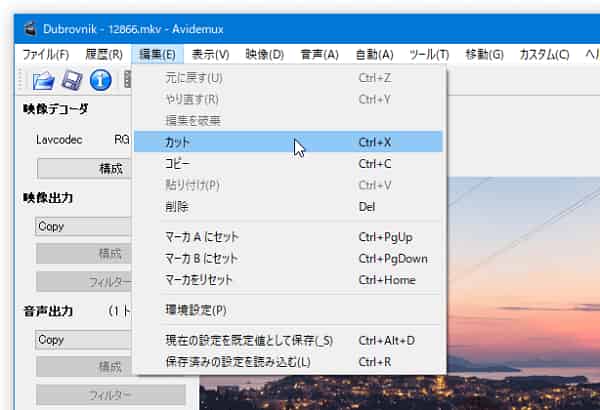Choose 削除 in the Edit menu
The height and width of the screenshot is (410, 600).
tap(288, 207)
